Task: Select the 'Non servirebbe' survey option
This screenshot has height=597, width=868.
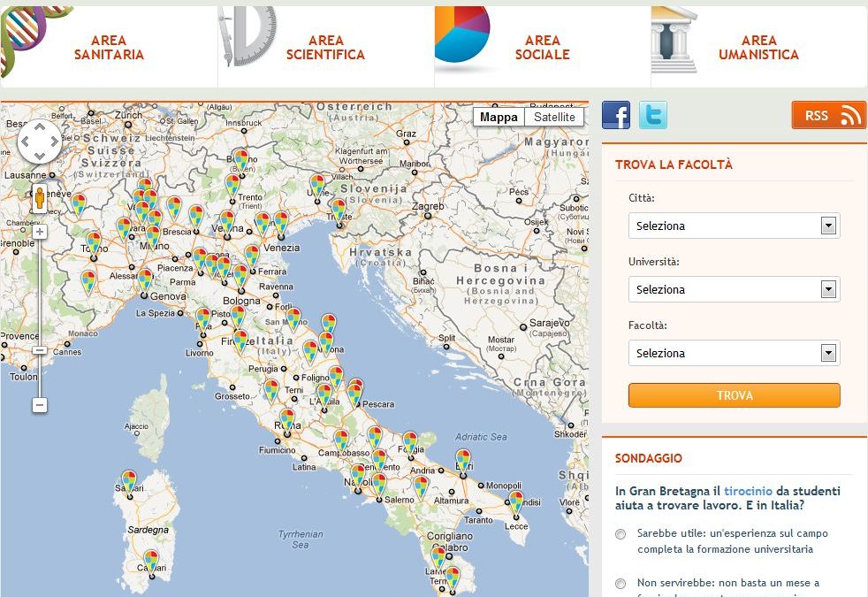Action: click(621, 583)
